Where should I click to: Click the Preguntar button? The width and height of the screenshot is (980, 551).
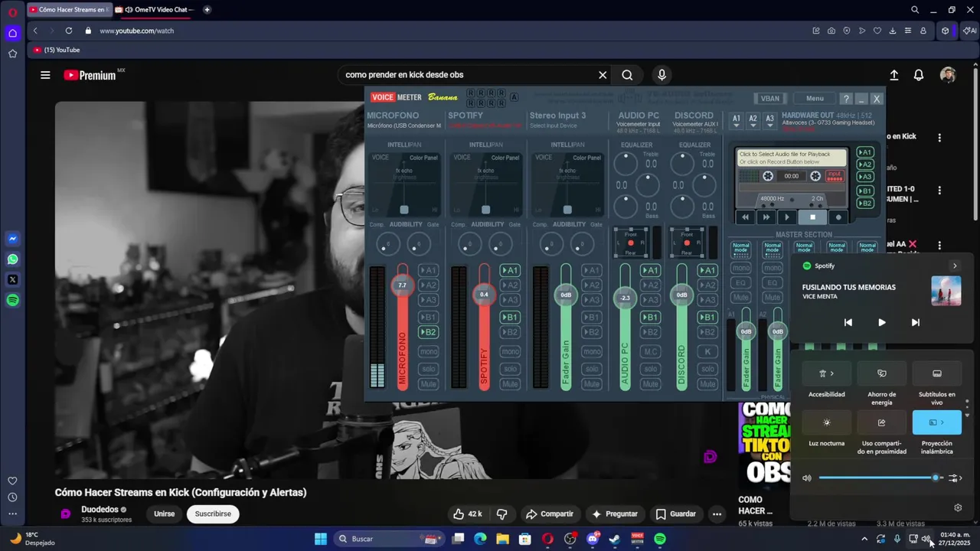pos(615,514)
